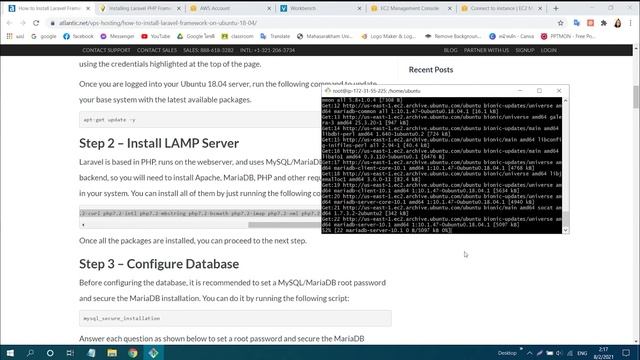The height and width of the screenshot is (360, 640).
Task: Switch to the Connect to instance tab
Action: pos(502,8)
